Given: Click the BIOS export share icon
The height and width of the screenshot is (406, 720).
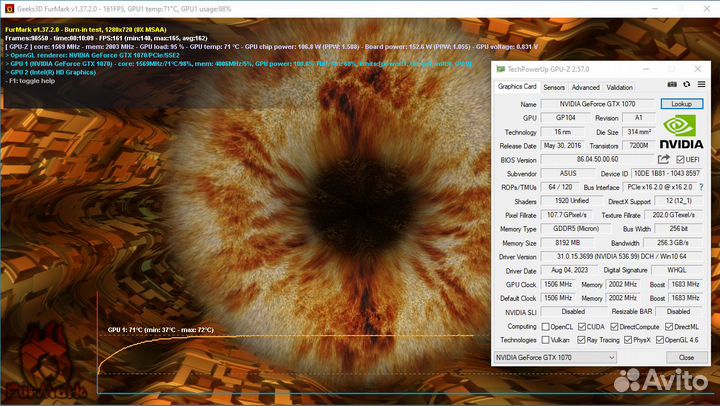Looking at the screenshot, I should [x=664, y=159].
